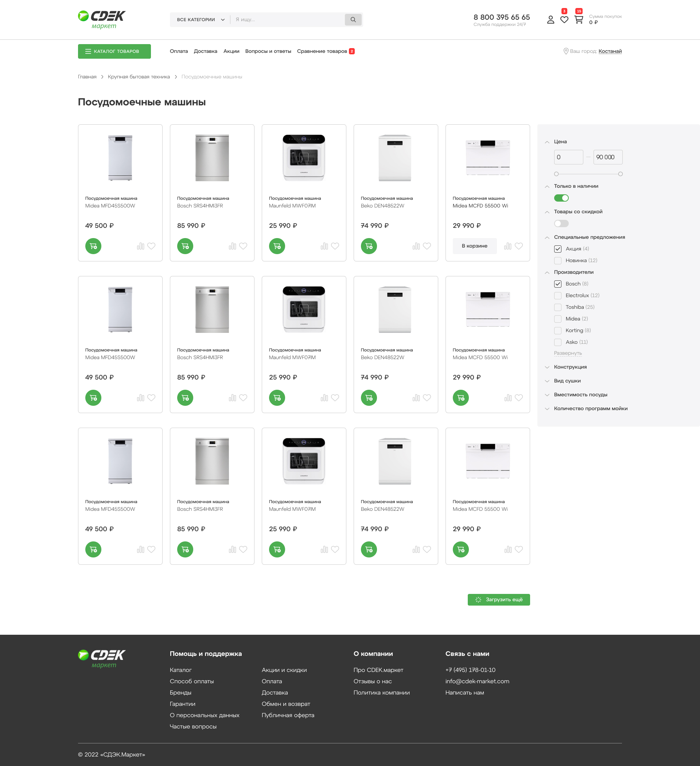
Task: Click the right price slider handle
Action: point(620,174)
